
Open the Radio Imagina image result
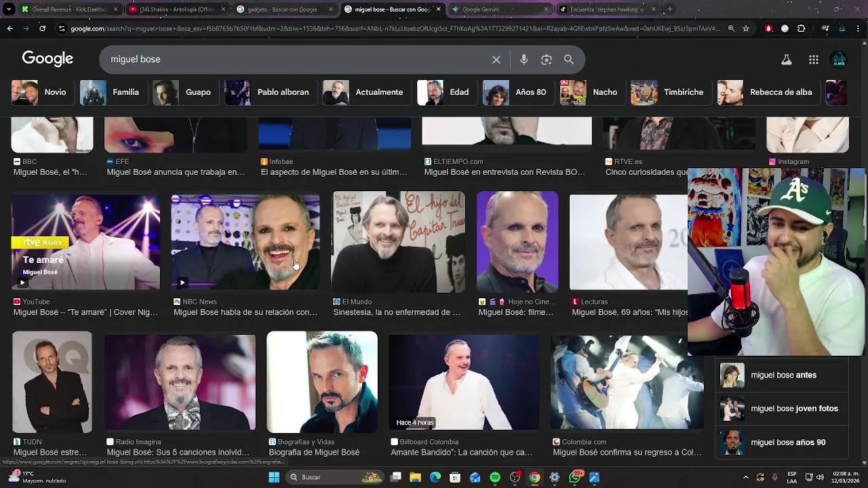click(180, 382)
